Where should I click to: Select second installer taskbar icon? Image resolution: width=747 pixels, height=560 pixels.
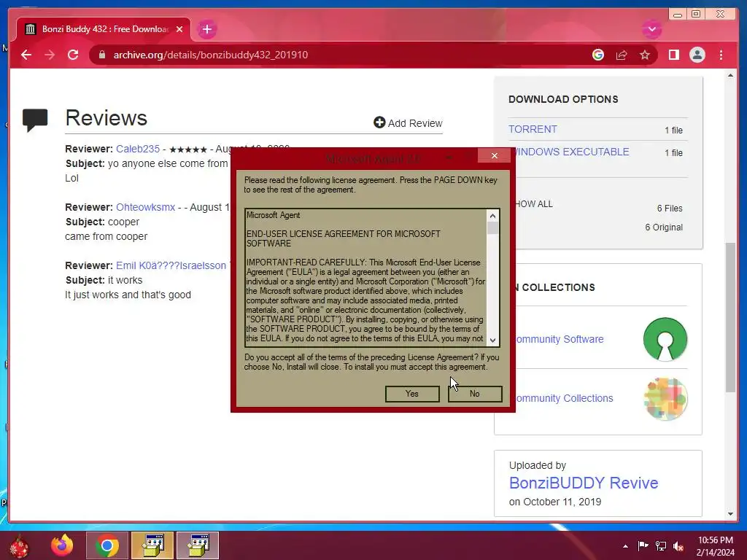tap(198, 545)
